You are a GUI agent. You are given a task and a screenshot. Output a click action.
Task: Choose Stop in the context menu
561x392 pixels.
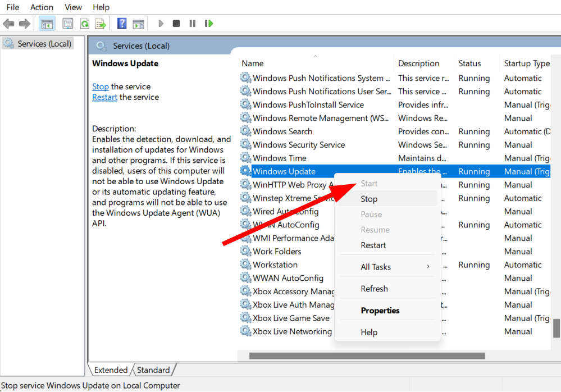[x=387, y=199]
